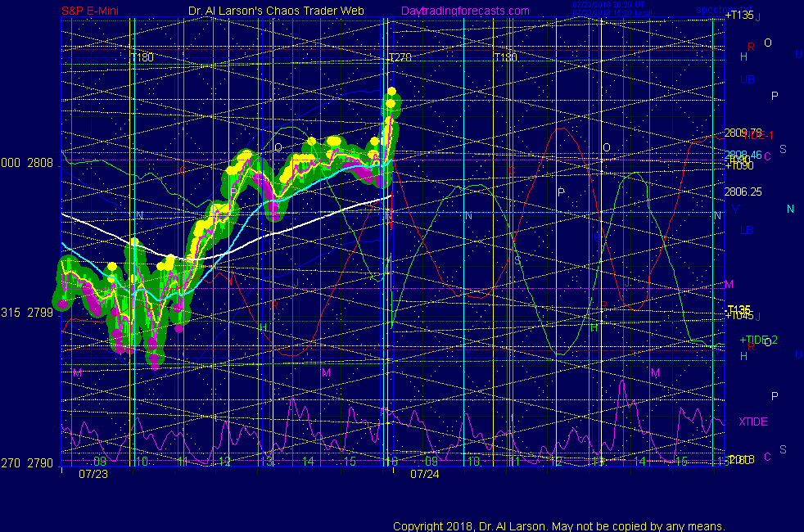Image resolution: width=804 pixels, height=532 pixels.
Task: Click the 'S&P E-Mini' chart title
Action: point(90,11)
